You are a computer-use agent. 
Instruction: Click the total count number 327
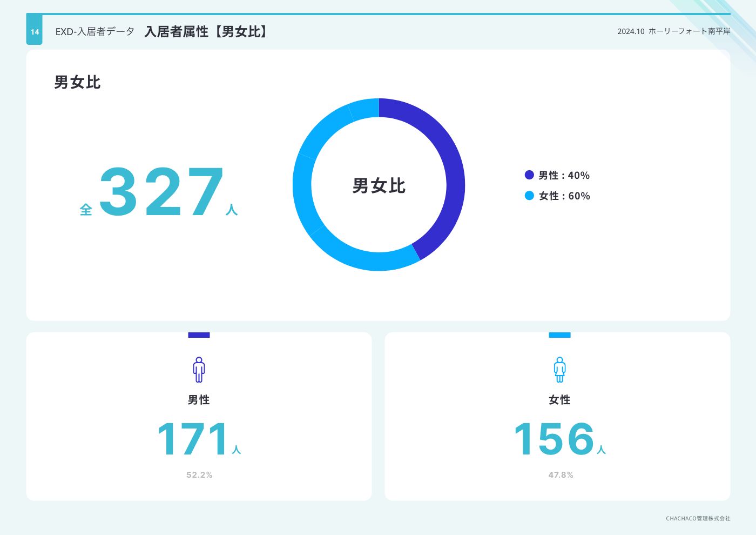[161, 192]
